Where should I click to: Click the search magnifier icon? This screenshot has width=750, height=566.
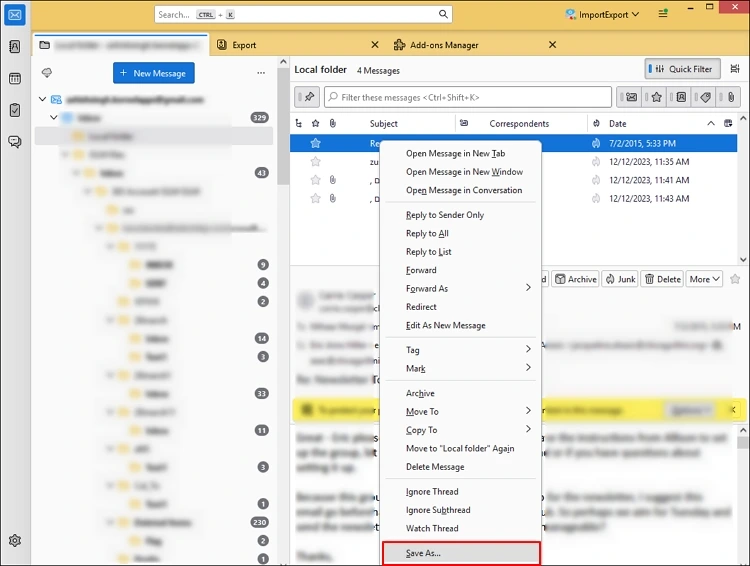[x=443, y=14]
